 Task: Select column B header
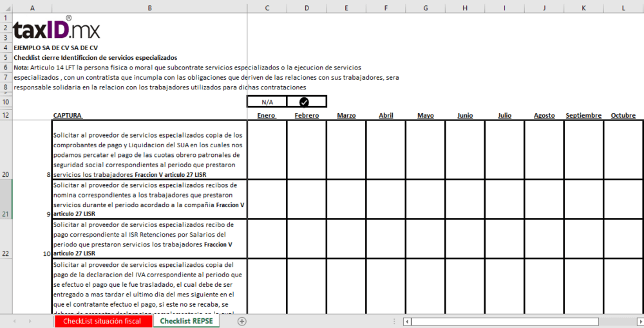(x=149, y=7)
